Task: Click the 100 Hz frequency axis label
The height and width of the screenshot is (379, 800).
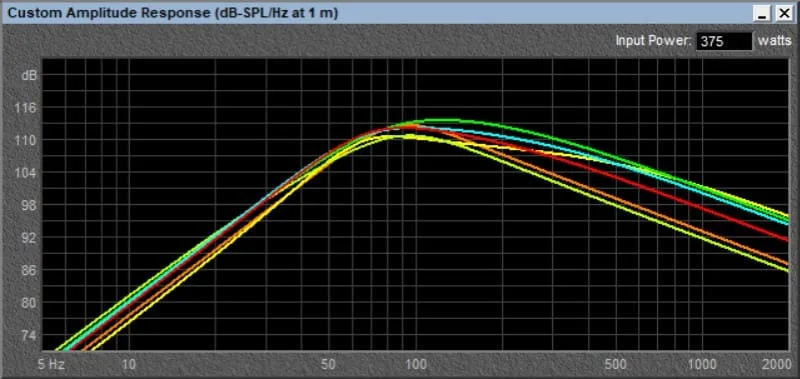Action: (x=416, y=365)
